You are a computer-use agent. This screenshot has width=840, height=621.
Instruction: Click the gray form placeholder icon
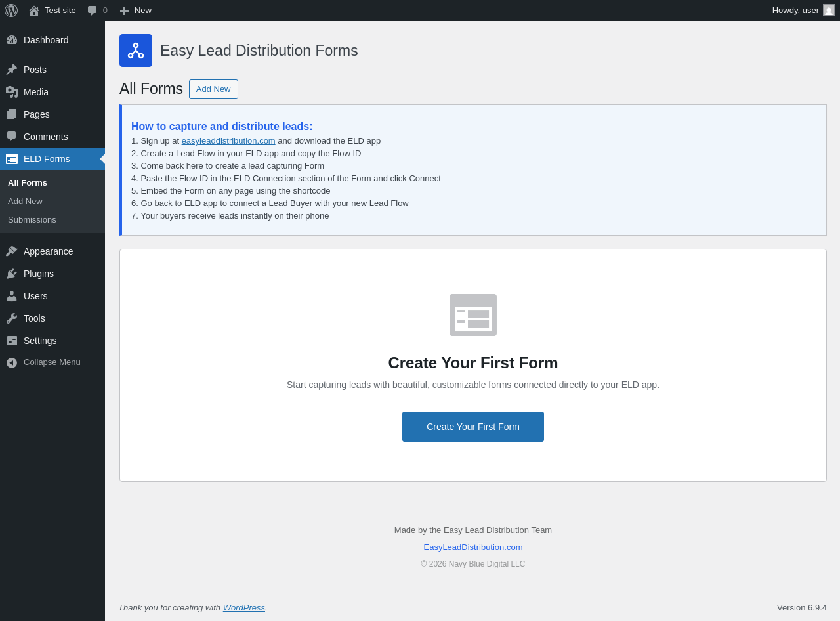click(473, 315)
